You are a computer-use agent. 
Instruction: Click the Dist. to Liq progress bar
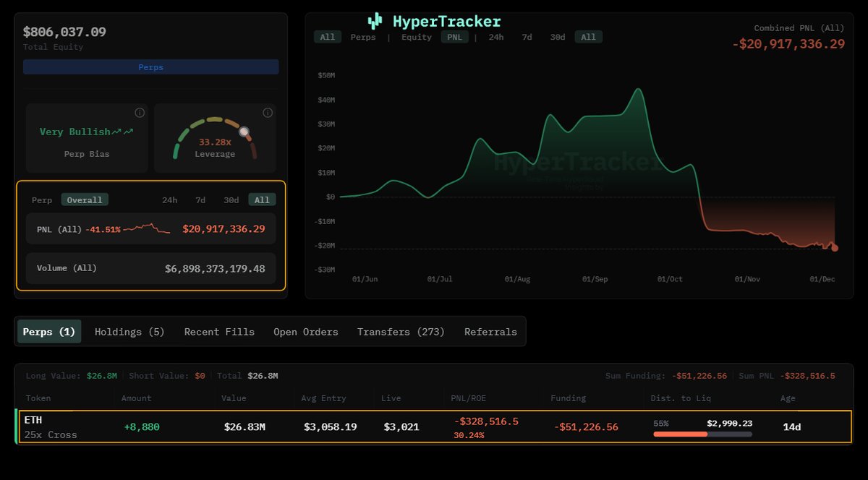point(702,434)
